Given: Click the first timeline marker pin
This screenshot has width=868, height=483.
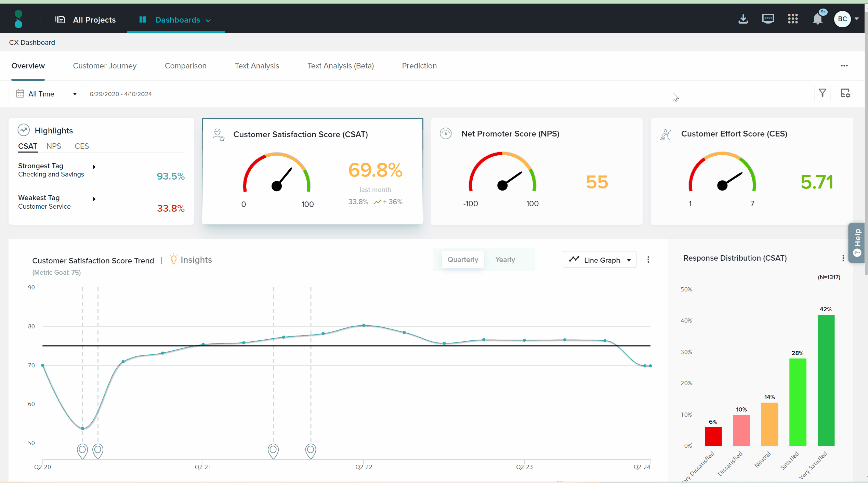Looking at the screenshot, I should (82, 451).
